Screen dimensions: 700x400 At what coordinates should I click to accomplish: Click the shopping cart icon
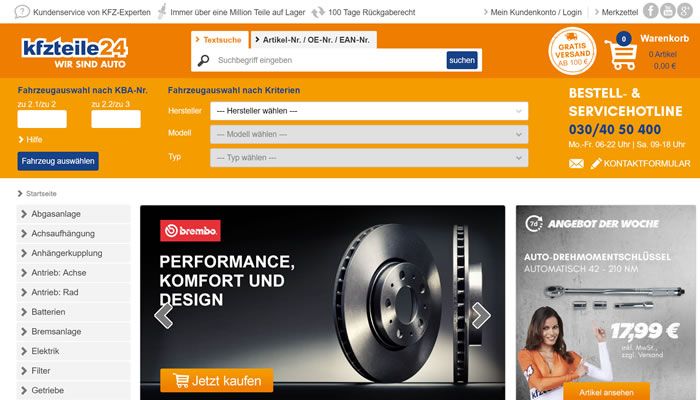click(x=621, y=55)
